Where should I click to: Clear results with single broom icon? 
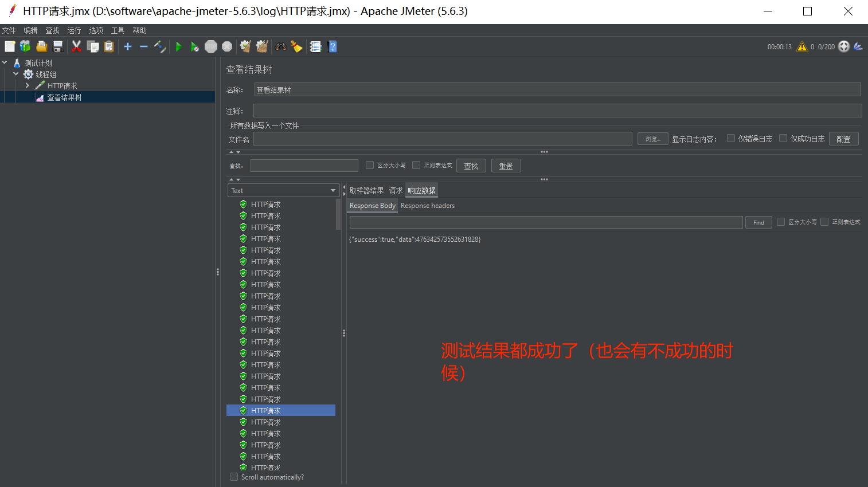(x=245, y=46)
